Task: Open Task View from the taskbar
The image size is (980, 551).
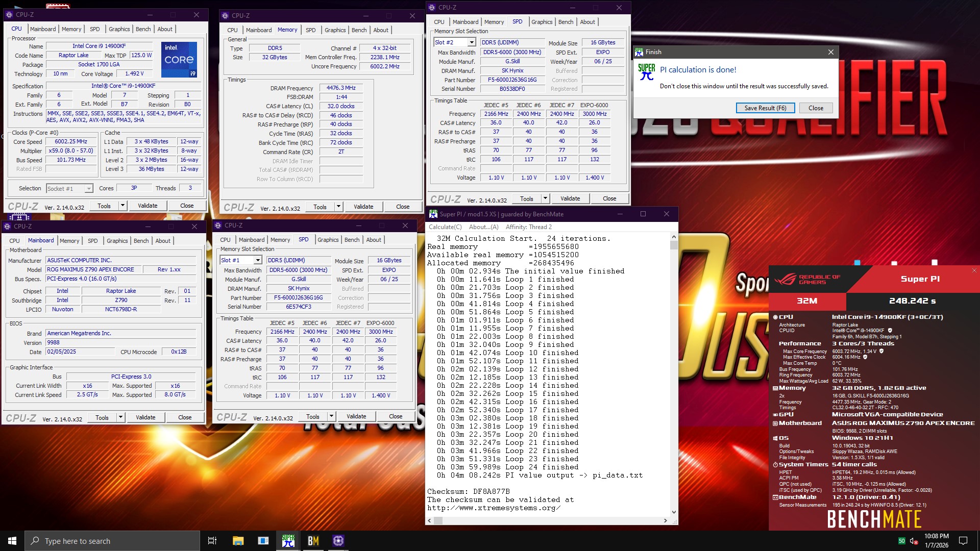Action: pyautogui.click(x=212, y=541)
